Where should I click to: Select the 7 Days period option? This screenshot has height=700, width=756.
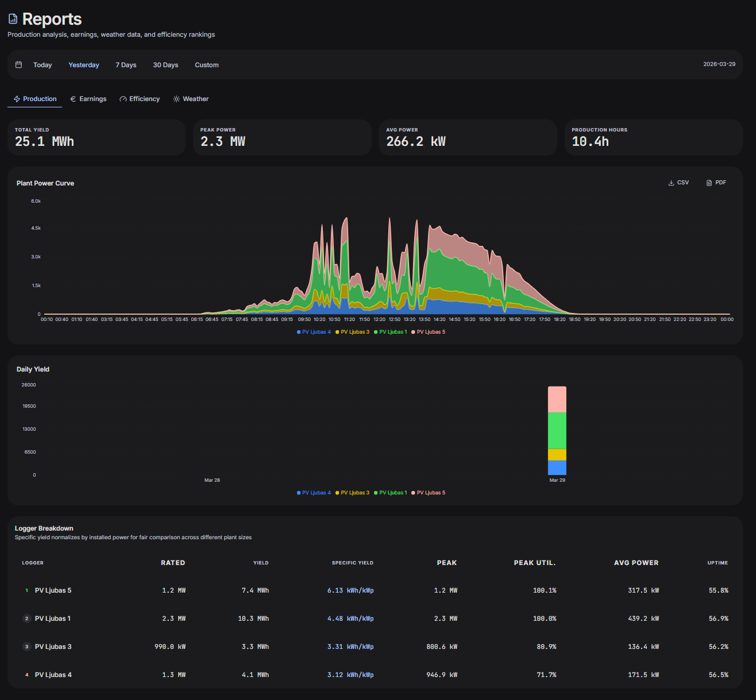click(126, 64)
